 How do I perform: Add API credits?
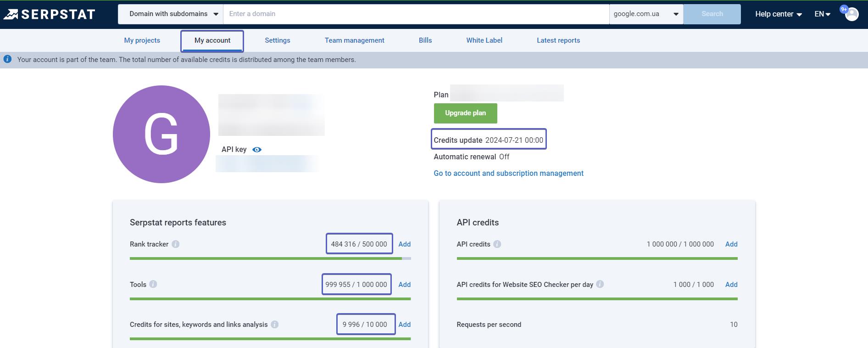pos(731,244)
